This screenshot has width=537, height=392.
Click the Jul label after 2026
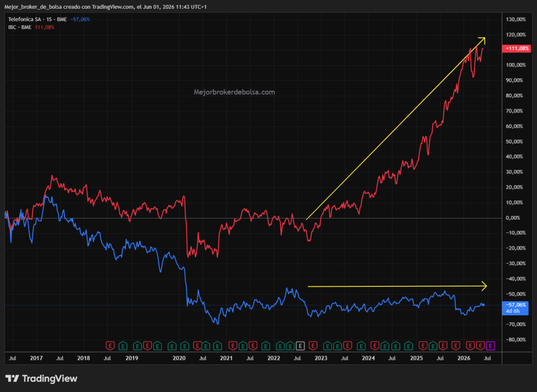tap(487, 358)
